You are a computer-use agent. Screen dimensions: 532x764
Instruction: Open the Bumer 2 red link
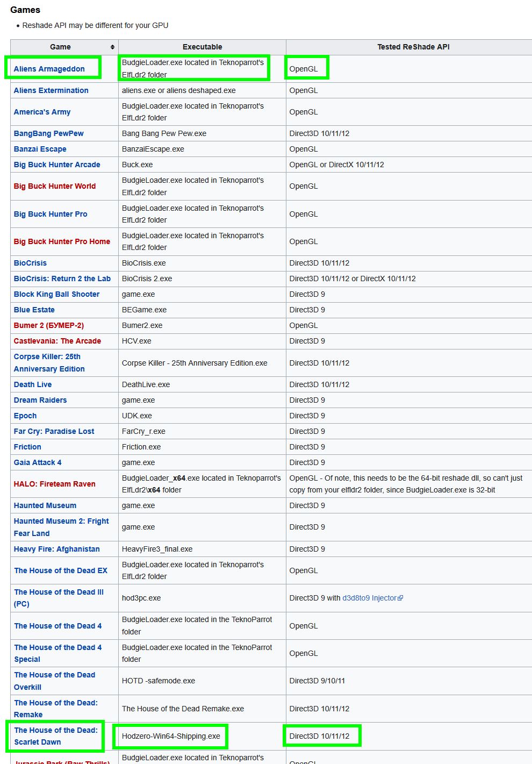pyautogui.click(x=48, y=325)
